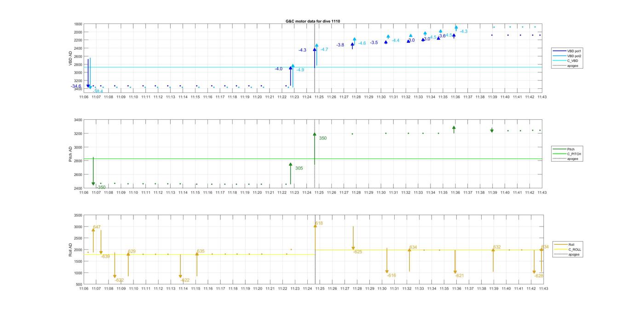Click the '-4.7' VBD data label
This screenshot has height=319, width=644.
click(324, 49)
